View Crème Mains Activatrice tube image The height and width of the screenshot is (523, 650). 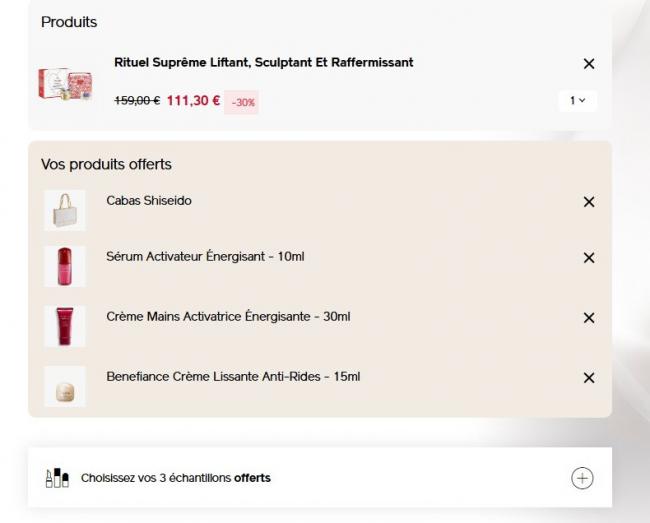pos(65,326)
